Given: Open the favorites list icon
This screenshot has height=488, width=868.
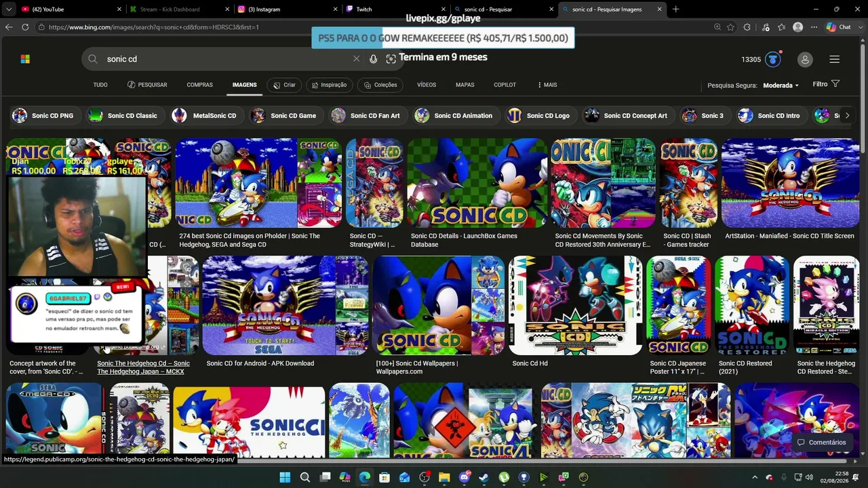Looking at the screenshot, I should pos(782,27).
